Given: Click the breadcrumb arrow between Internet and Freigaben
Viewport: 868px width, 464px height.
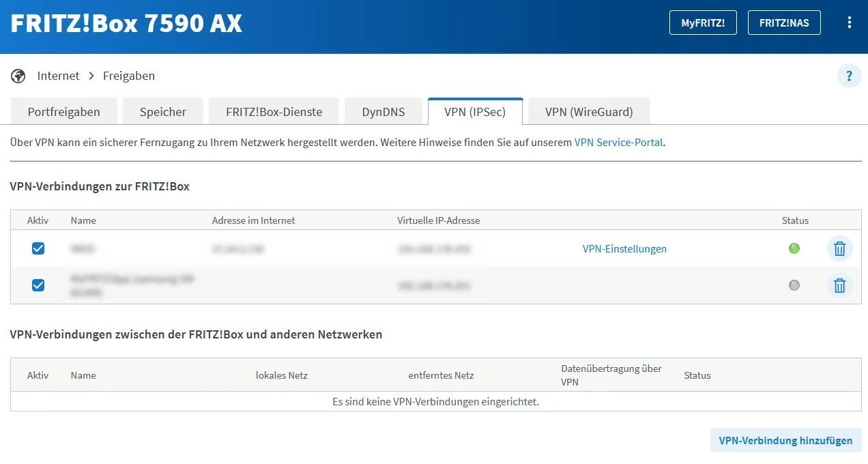Looking at the screenshot, I should point(91,76).
